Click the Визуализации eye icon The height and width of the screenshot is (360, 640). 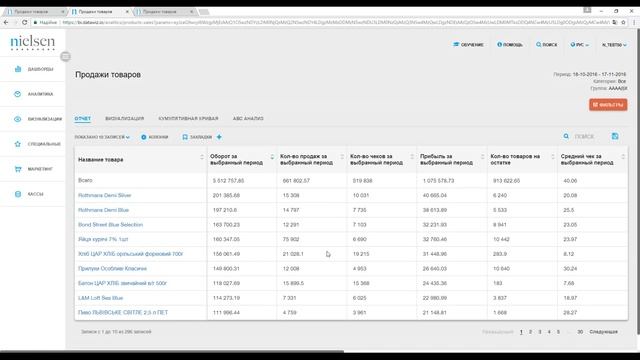coord(18,119)
